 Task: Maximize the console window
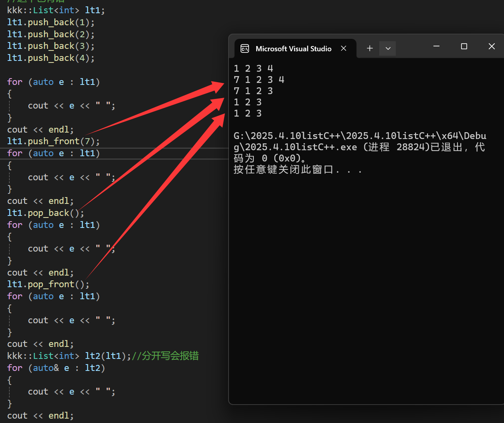pos(464,46)
